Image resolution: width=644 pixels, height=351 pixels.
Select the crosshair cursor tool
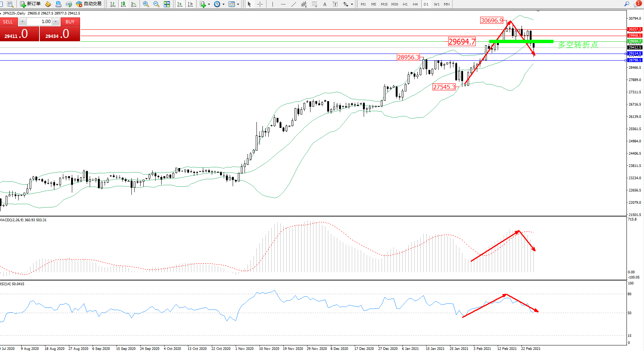(x=260, y=4)
